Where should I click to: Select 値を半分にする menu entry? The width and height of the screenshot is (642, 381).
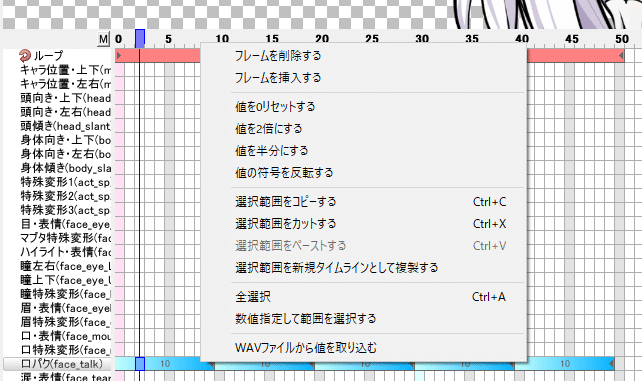(x=271, y=151)
